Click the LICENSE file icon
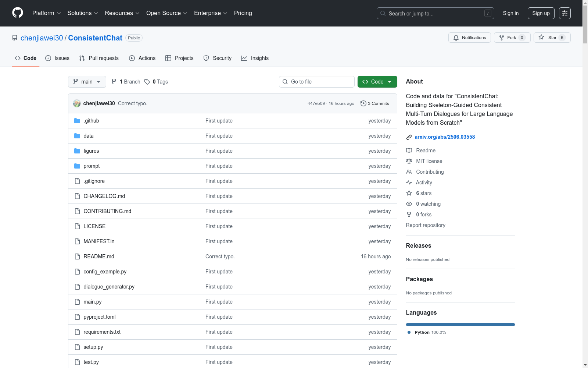 click(x=77, y=226)
